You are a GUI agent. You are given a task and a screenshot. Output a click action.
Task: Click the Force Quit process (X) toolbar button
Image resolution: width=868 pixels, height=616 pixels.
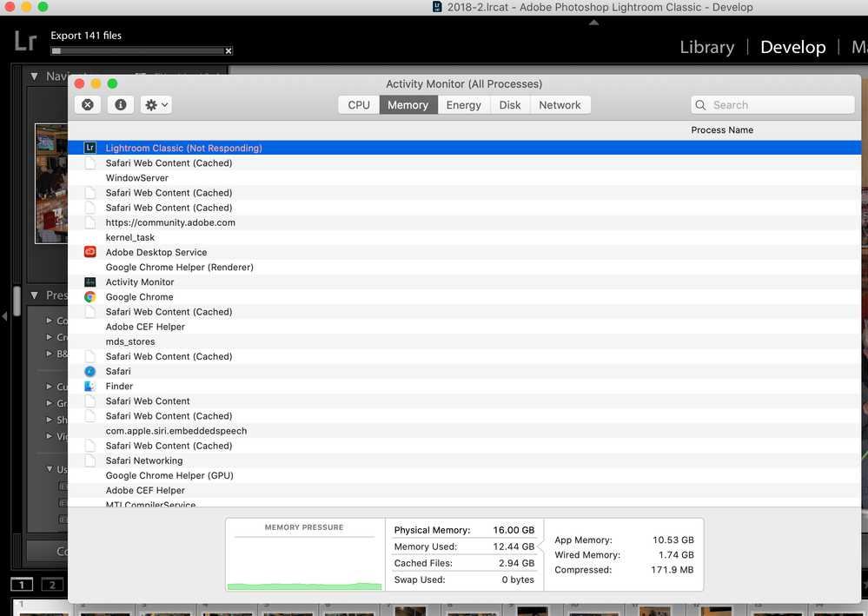point(88,104)
